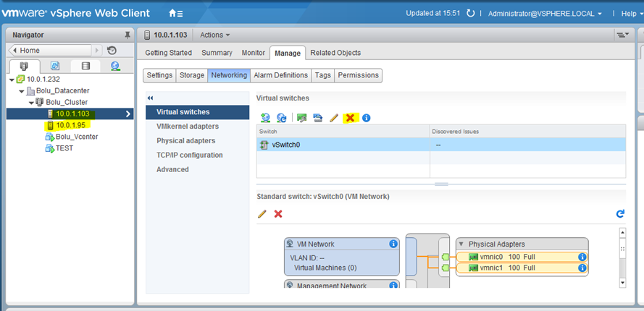This screenshot has width=644, height=311.
Task: Open the Actions dropdown menu
Action: pos(215,35)
